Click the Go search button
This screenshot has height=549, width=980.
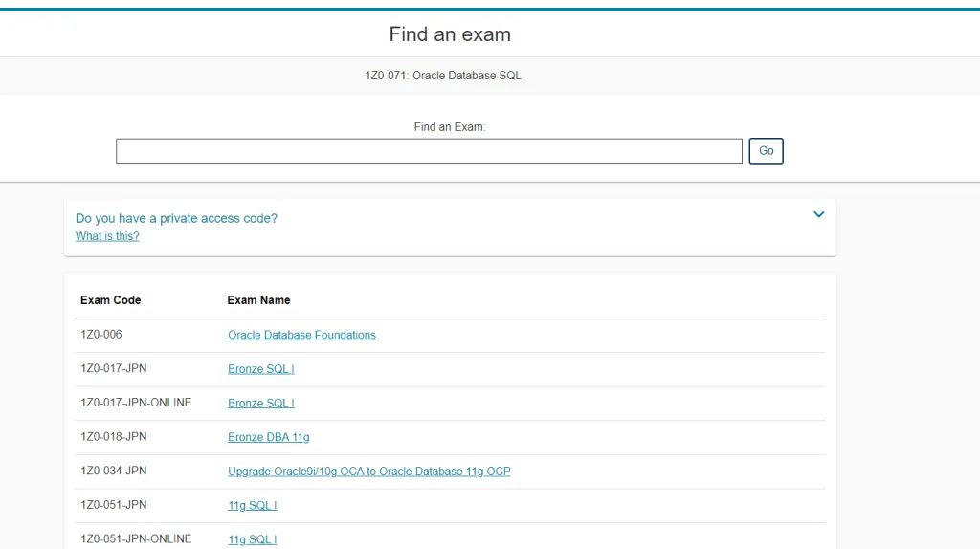pyautogui.click(x=766, y=151)
